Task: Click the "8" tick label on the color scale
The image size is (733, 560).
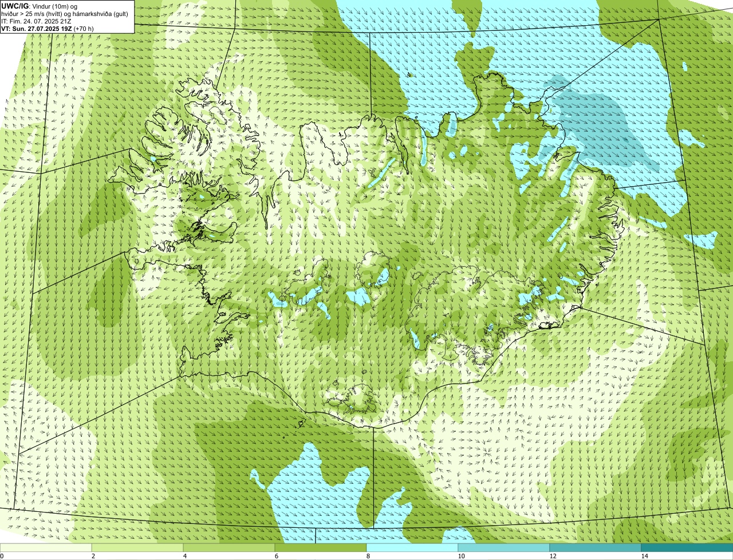Action: pyautogui.click(x=368, y=556)
